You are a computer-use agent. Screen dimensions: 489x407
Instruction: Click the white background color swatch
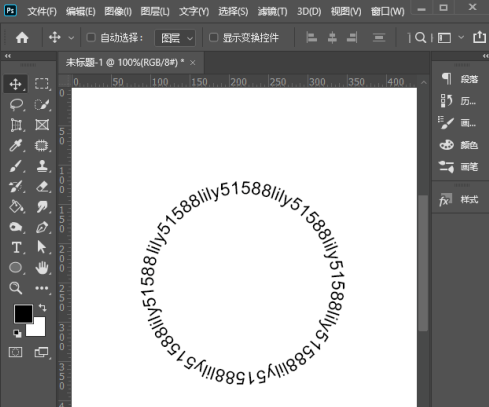[x=38, y=329]
